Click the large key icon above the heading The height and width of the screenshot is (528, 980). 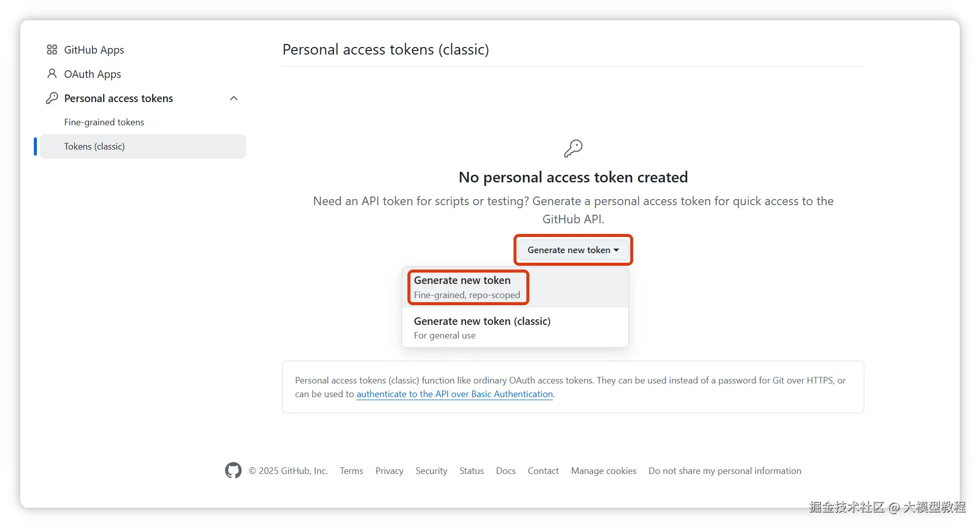(x=573, y=149)
